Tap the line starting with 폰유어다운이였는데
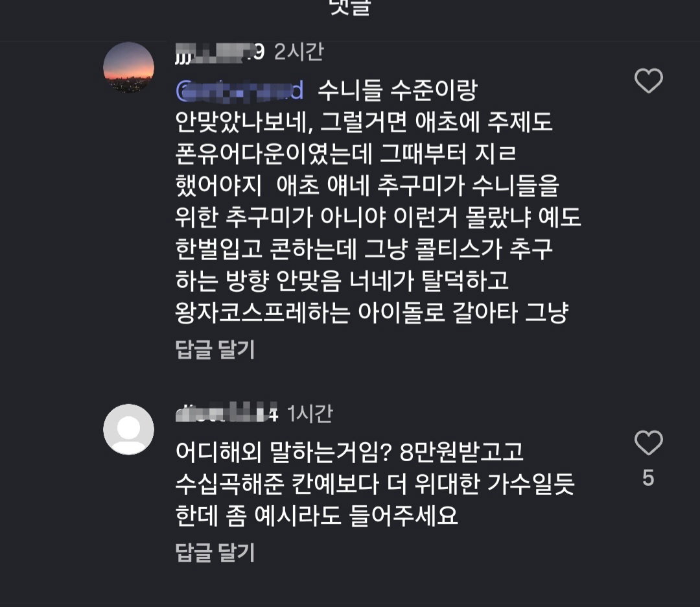 345,154
